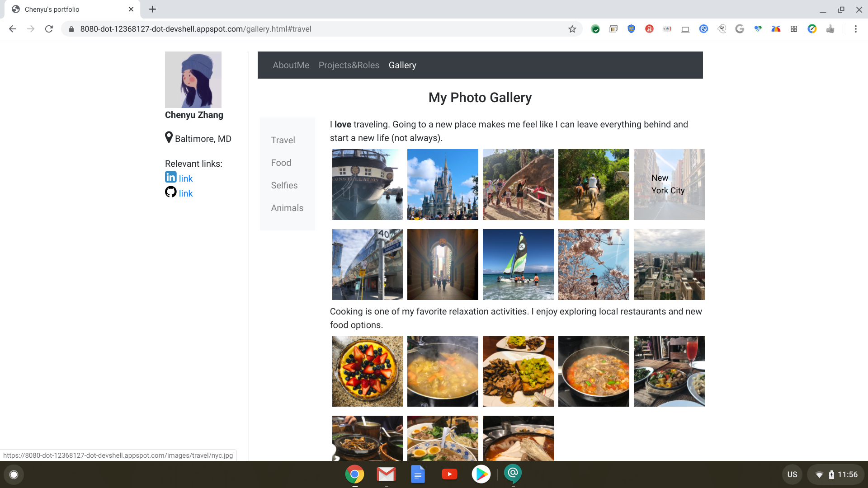The image size is (868, 488).
Task: Select Selfies in the gallery sidebar
Action: tap(284, 185)
